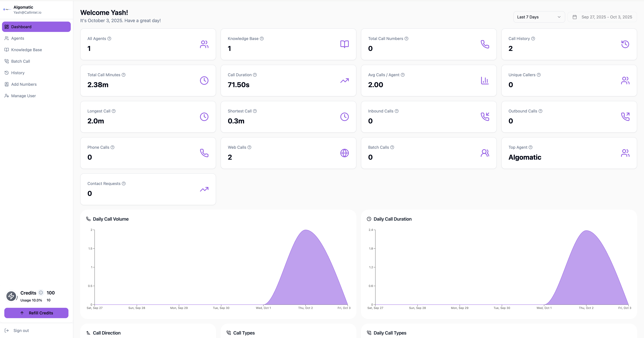The height and width of the screenshot is (338, 644).
Task: Click the credits usage lightning gauge
Action: pos(11,296)
